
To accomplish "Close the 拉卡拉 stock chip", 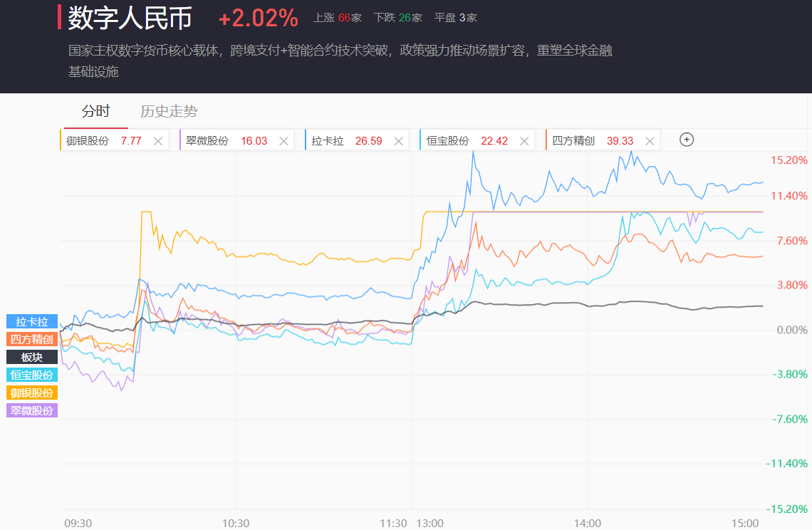I will coord(399,141).
